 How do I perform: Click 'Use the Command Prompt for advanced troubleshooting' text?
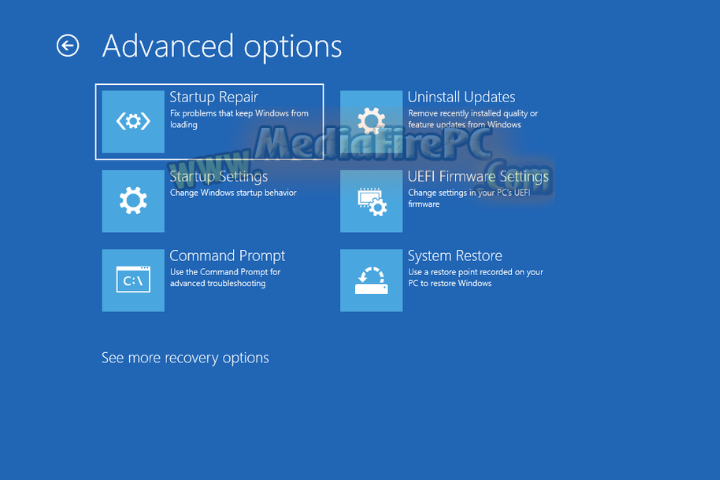coord(225,277)
